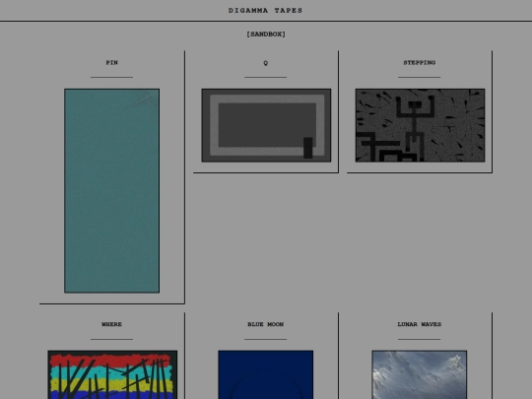
Task: Click the [SANDBOX] section label
Action: click(x=266, y=34)
